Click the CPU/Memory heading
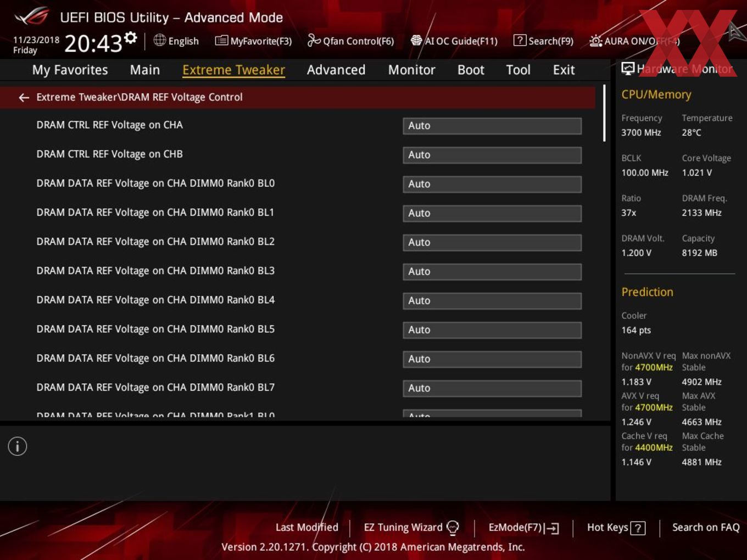747x560 pixels. tap(656, 94)
